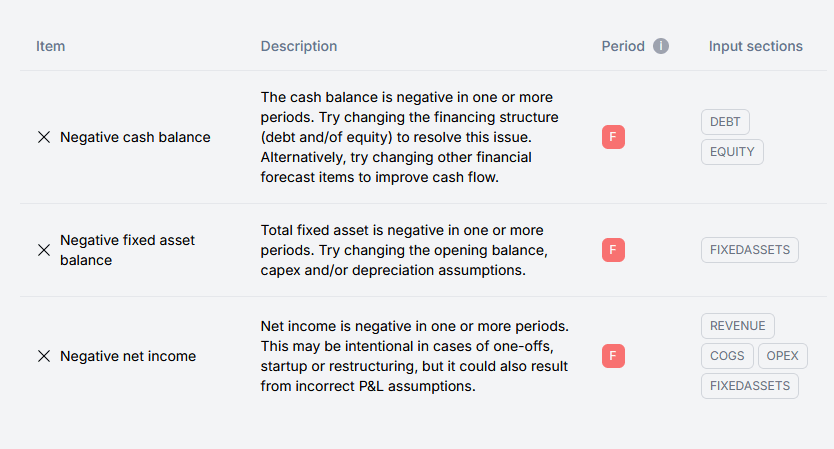Click red F badge for Negative cash balance
The height and width of the screenshot is (449, 834).
pyautogui.click(x=613, y=137)
